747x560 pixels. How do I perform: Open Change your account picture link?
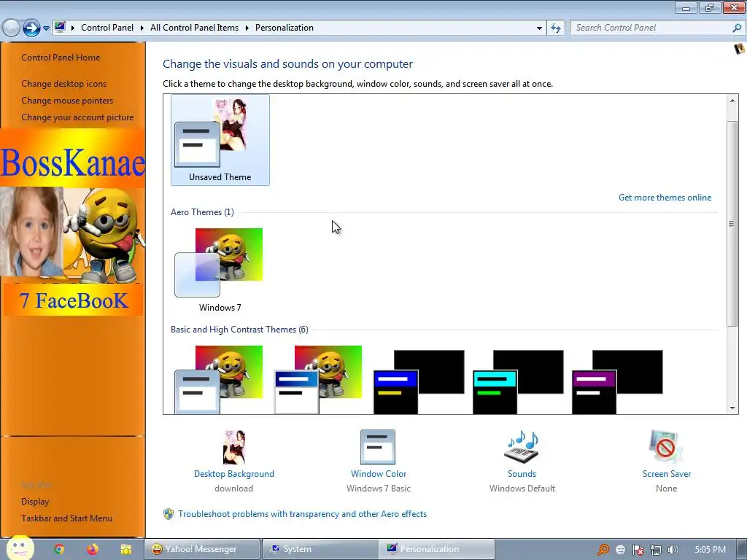click(77, 117)
